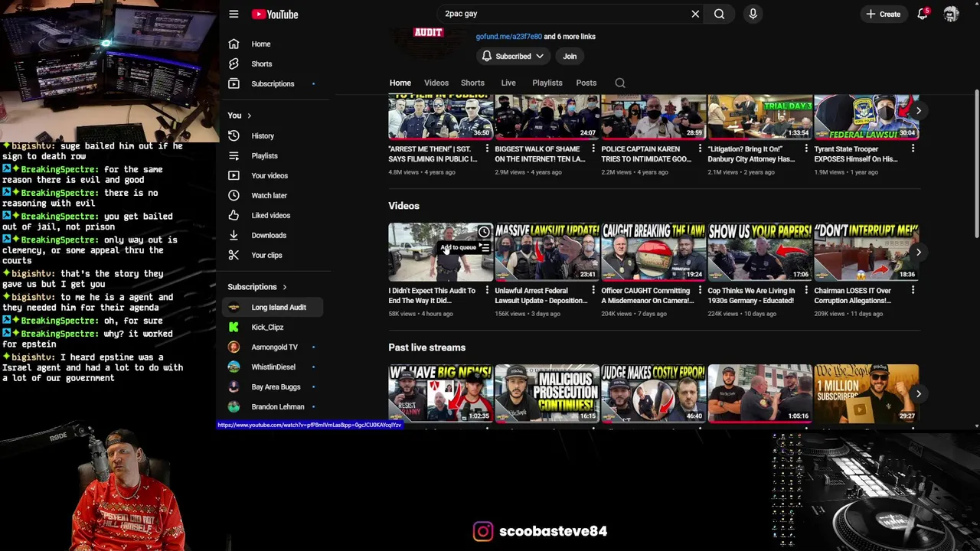Open the account avatar menu

tap(951, 14)
